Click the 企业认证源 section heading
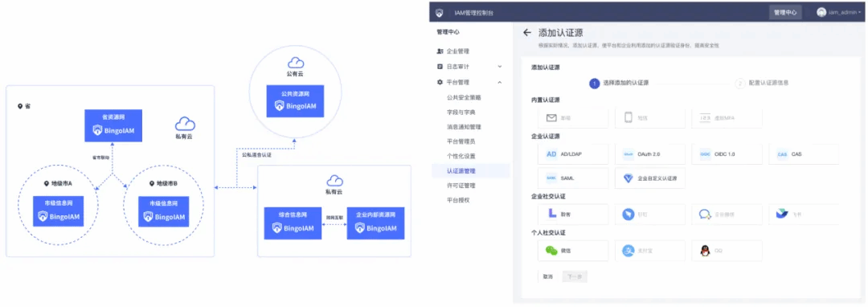This screenshot has width=868, height=307. coord(545,136)
